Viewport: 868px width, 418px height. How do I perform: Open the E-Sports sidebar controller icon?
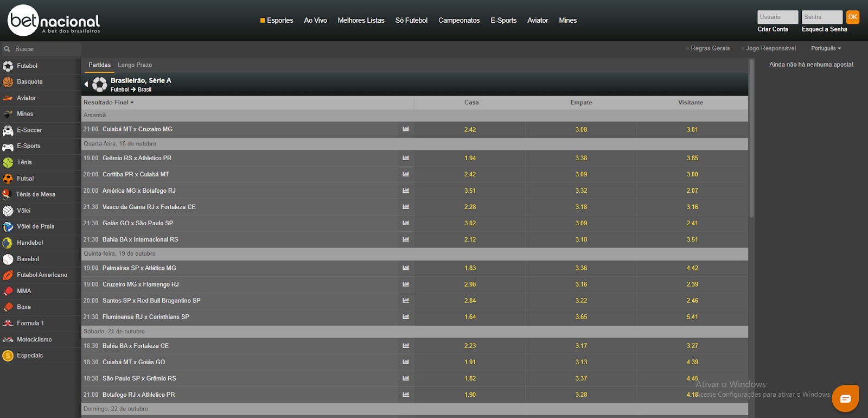coord(8,147)
